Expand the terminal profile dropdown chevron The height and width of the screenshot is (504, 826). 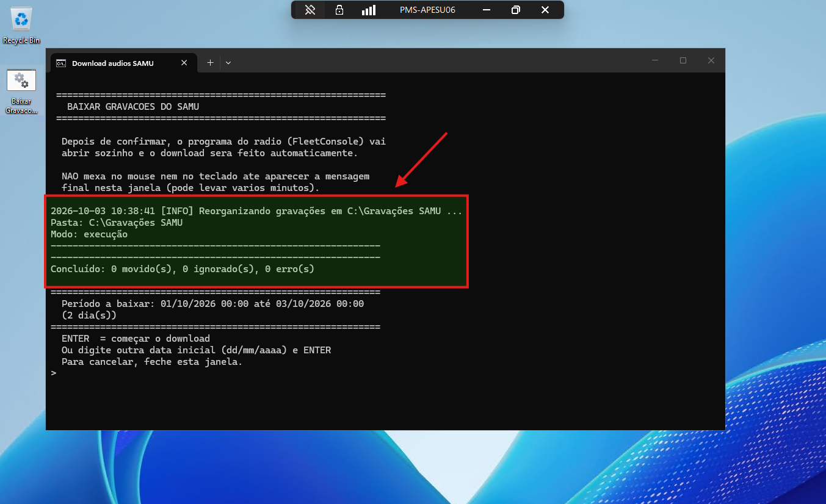coord(228,63)
